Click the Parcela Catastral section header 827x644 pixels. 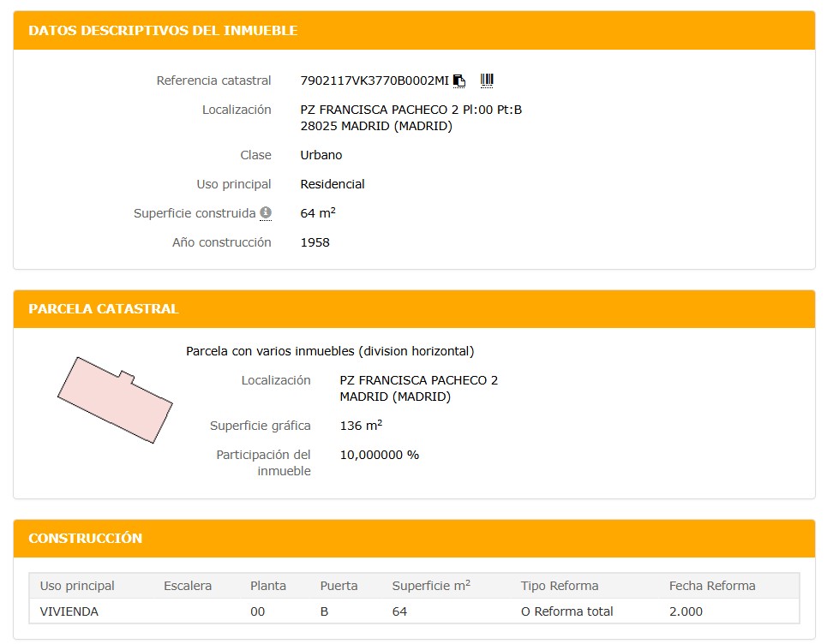point(103,309)
